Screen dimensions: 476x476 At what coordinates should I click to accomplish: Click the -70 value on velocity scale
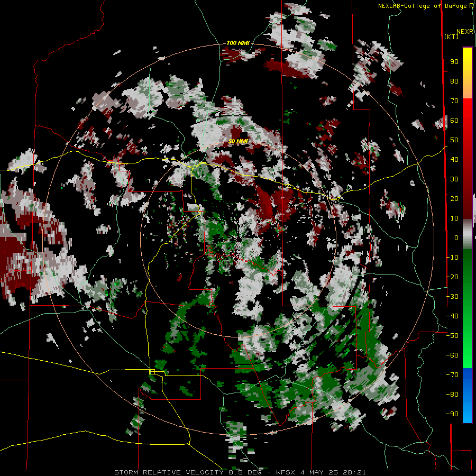tap(452, 375)
